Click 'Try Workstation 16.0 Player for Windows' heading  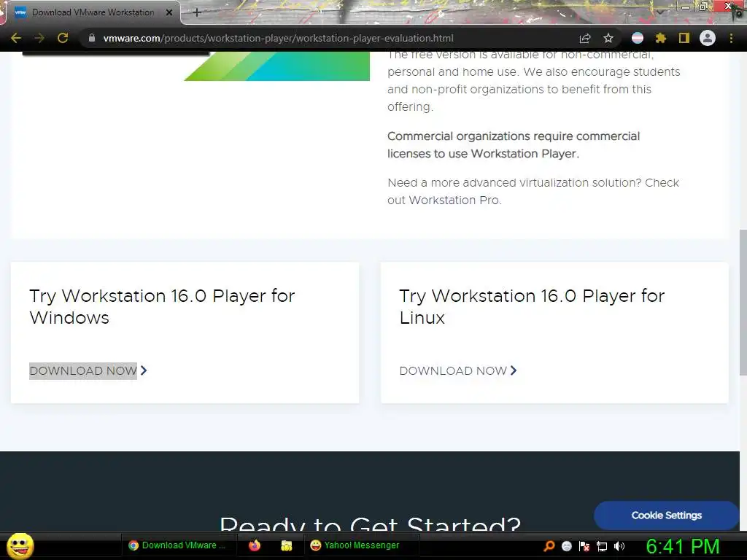162,307
